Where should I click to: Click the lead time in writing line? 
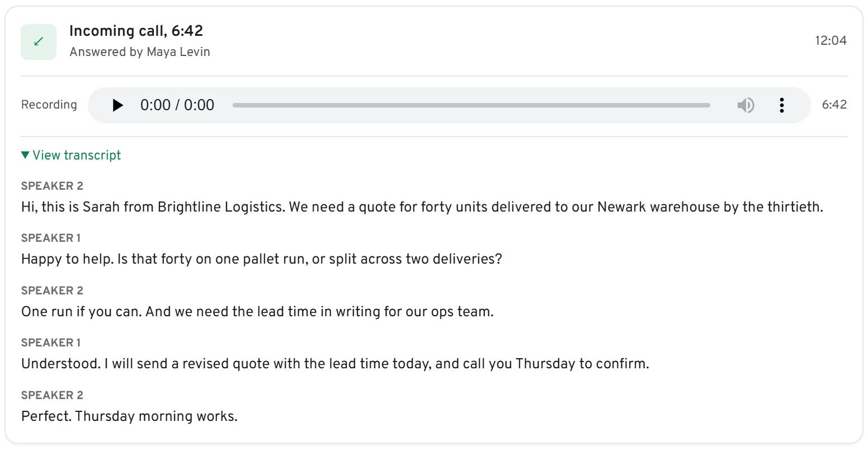pyautogui.click(x=257, y=311)
